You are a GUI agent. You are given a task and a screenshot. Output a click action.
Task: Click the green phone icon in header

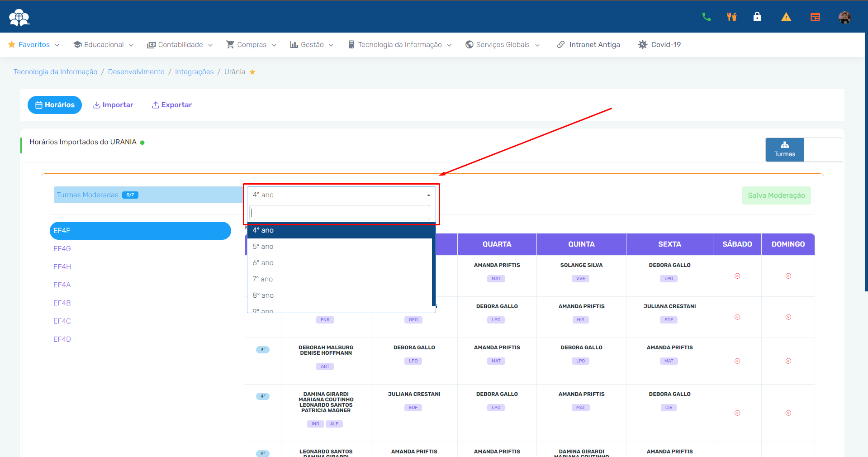coord(706,17)
